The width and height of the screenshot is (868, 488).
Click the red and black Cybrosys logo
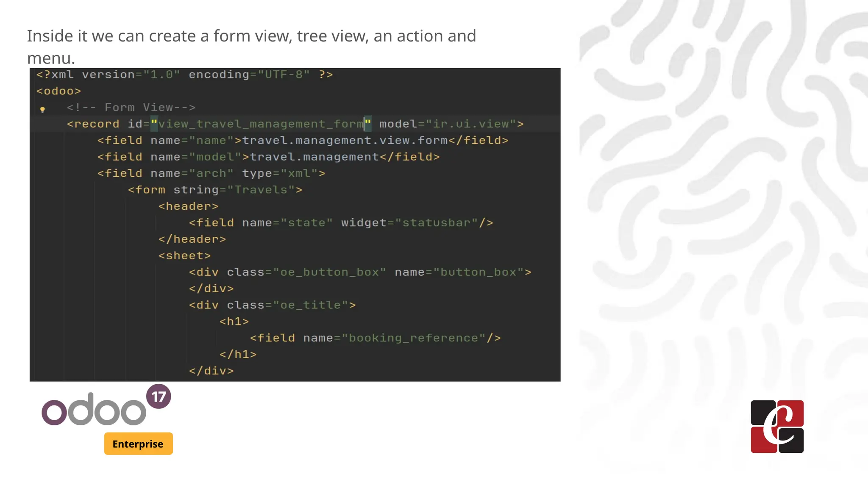pos(777,427)
